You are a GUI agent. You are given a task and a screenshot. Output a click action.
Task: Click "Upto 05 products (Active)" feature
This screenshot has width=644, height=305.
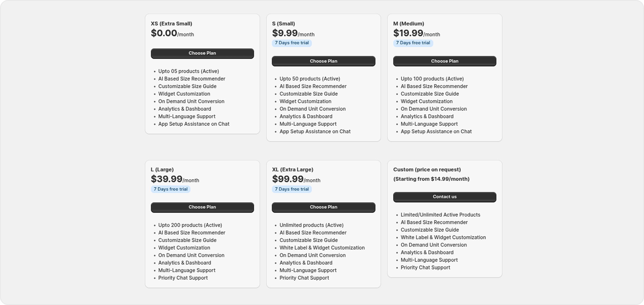coord(188,71)
